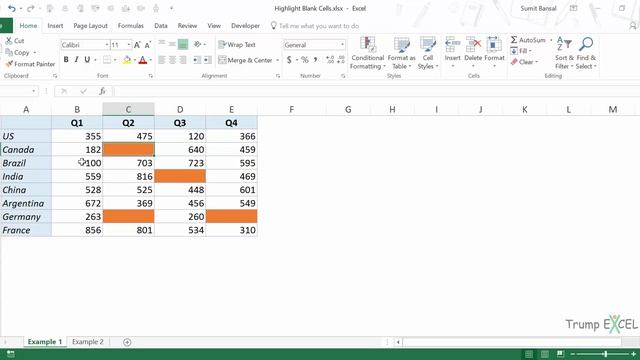Switch to Example 2 sheet
This screenshot has height=360, width=640.
[x=88, y=342]
